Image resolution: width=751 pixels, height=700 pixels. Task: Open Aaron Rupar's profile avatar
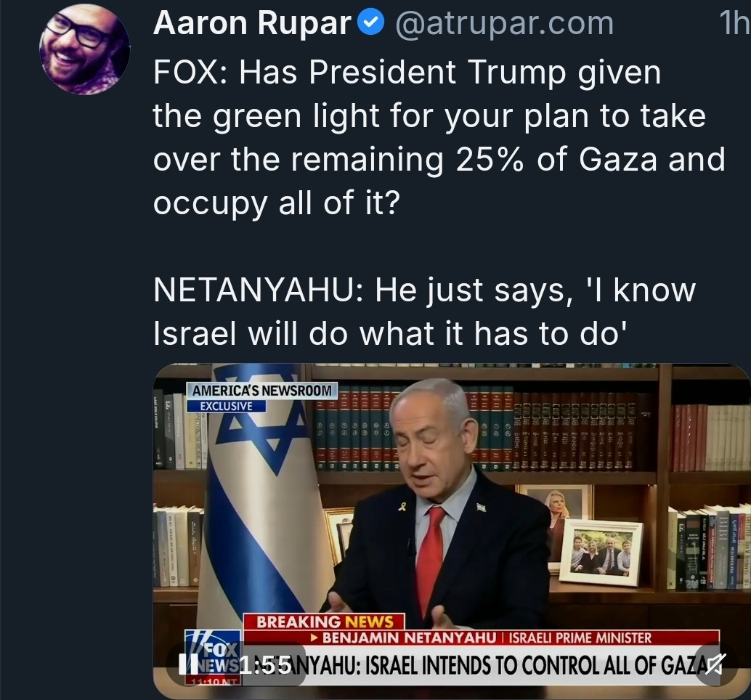tap(84, 50)
